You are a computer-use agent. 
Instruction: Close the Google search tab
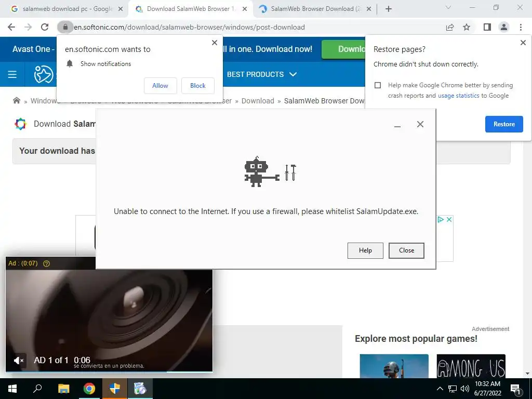[121, 9]
